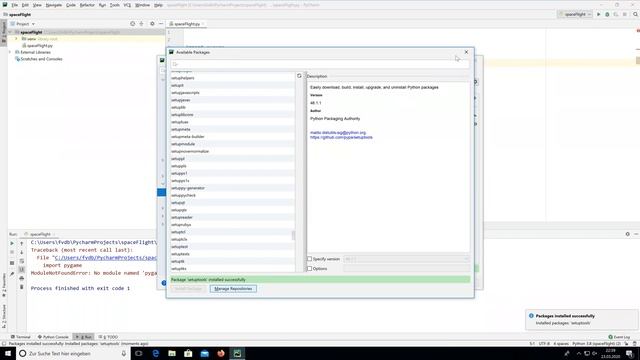Locate current file in the Project panel

tap(133, 24)
